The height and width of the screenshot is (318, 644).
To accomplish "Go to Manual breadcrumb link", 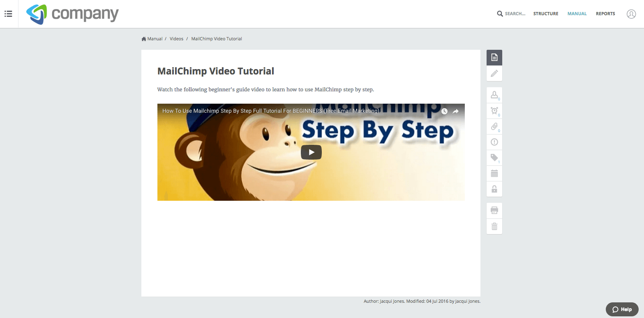I will pyautogui.click(x=155, y=39).
